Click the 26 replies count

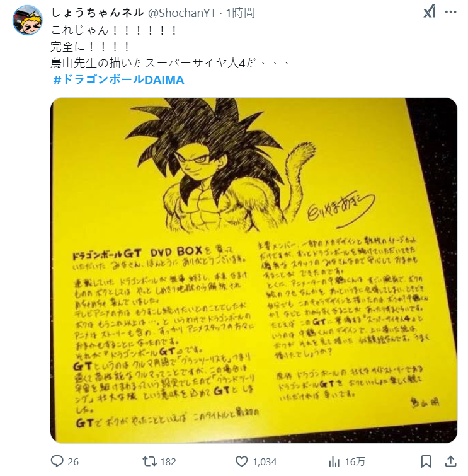pyautogui.click(x=73, y=461)
